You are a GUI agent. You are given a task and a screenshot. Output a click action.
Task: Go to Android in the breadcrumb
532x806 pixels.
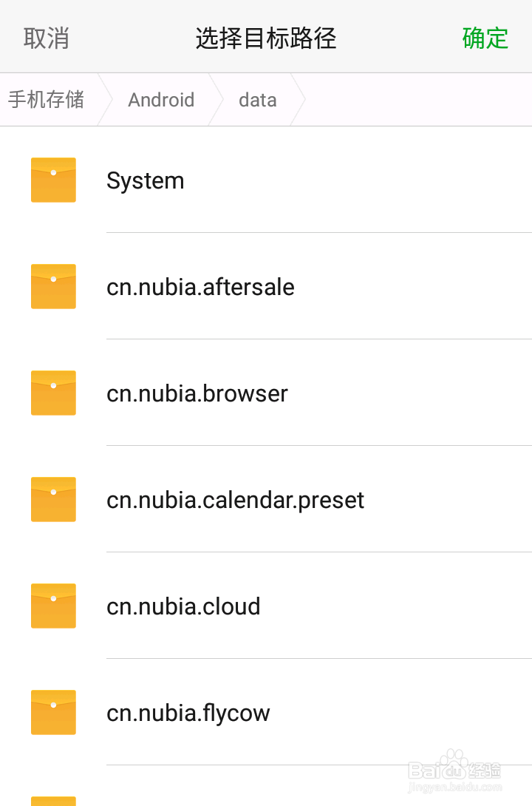click(161, 100)
